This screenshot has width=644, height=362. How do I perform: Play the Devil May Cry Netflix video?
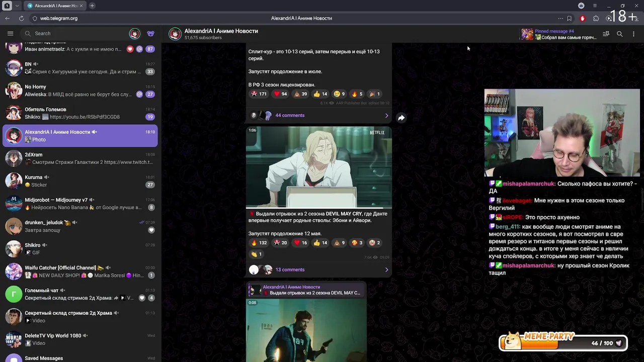(318, 166)
